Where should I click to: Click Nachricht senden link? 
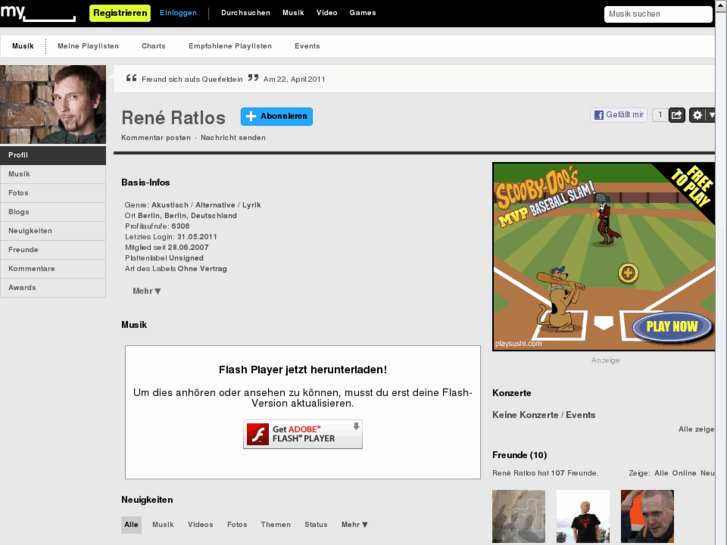[233, 138]
